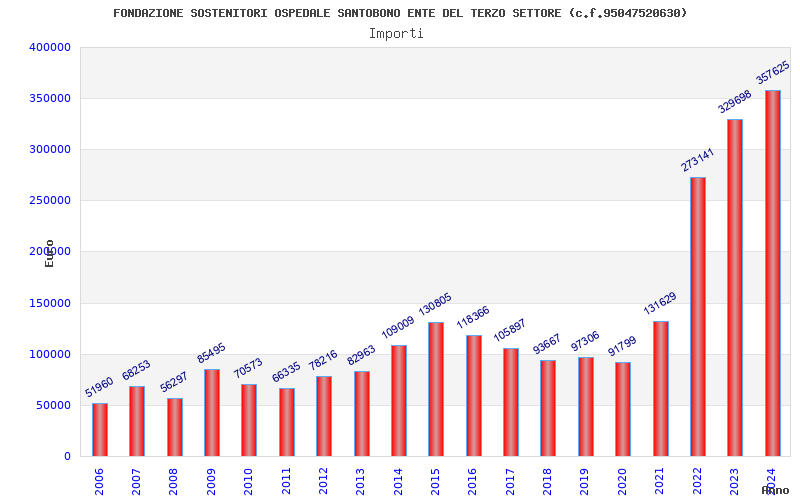Click the chart title FONDAZIONE SOSTENITORI OSPEDALE SANTOBONO
Viewport: 800px width, 500px height.
point(400,13)
